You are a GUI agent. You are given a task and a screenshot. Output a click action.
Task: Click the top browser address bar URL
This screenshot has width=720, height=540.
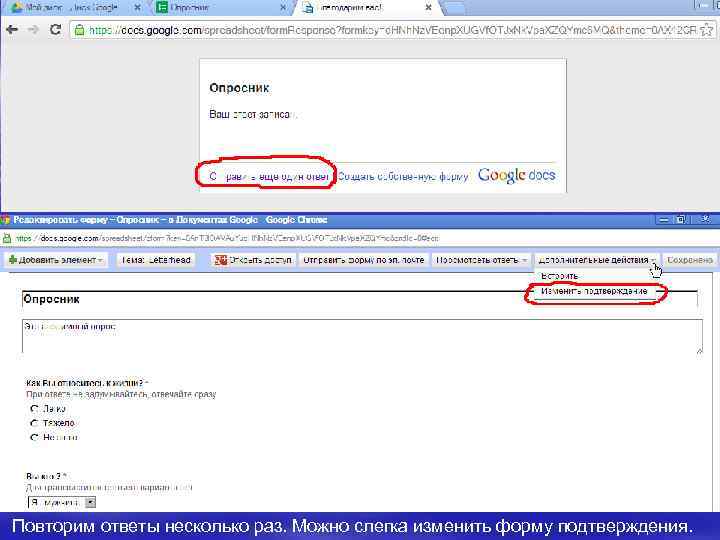point(393,30)
